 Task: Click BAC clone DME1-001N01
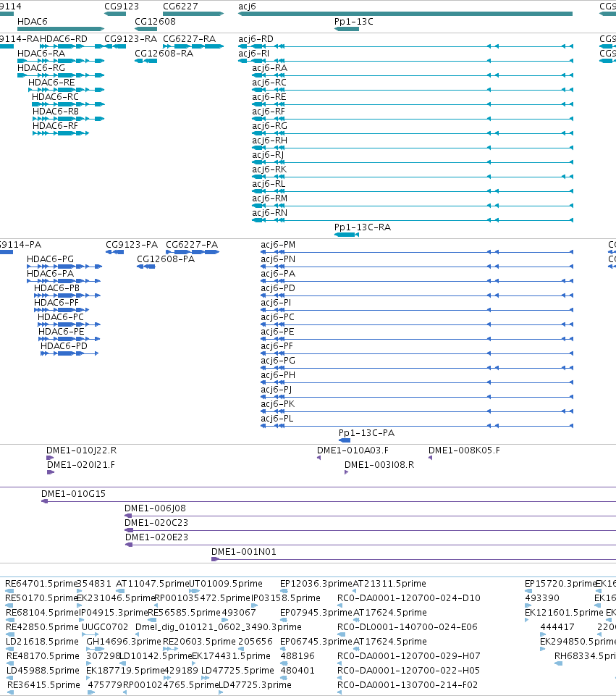(244, 552)
